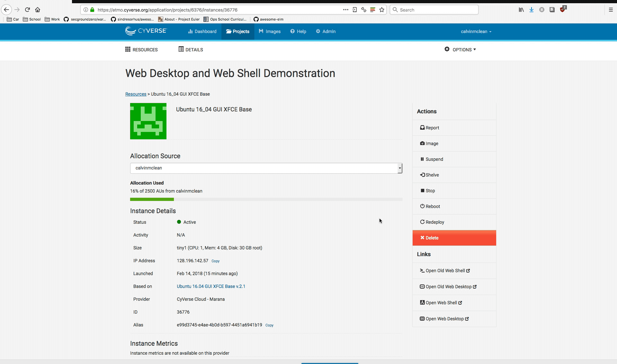Click the allocation used progress bar
This screenshot has height=364, width=617.
[266, 199]
